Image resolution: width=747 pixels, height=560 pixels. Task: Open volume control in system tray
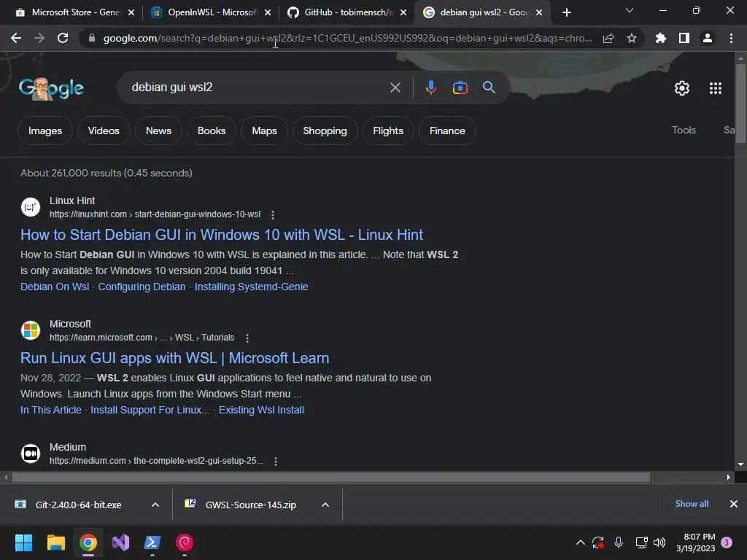659,542
